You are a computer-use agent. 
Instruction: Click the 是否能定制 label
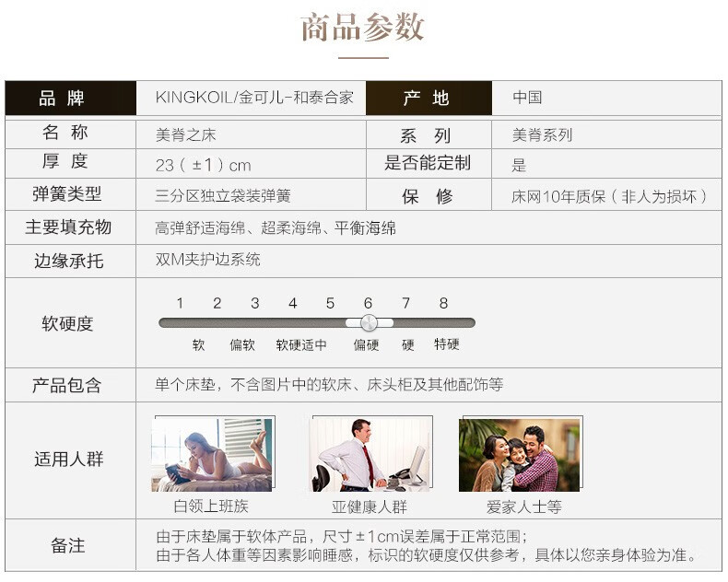tap(428, 163)
